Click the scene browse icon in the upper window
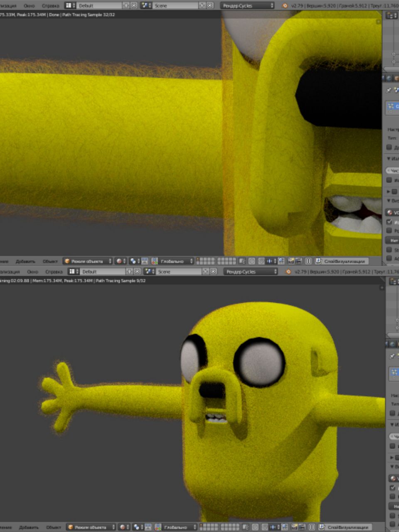 click(146, 6)
